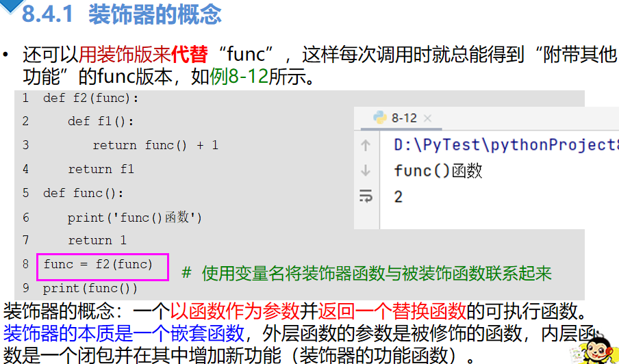
Task: Click red text '以函数作为参数'
Action: click(x=235, y=311)
